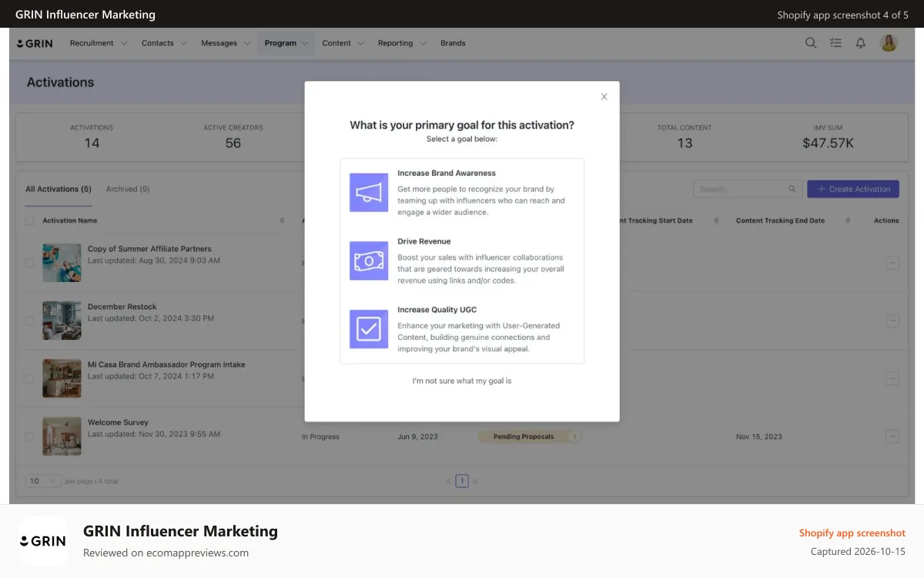Click the 'In Progress' status of Welcome Survey
Image resolution: width=924 pixels, height=578 pixels.
click(x=320, y=437)
